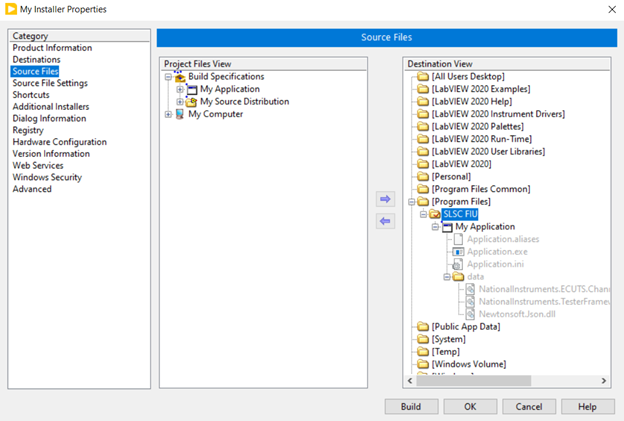Viewport: 624px width, 421px height.
Task: Click the My Source Distribution icon
Action: pyautogui.click(x=191, y=102)
